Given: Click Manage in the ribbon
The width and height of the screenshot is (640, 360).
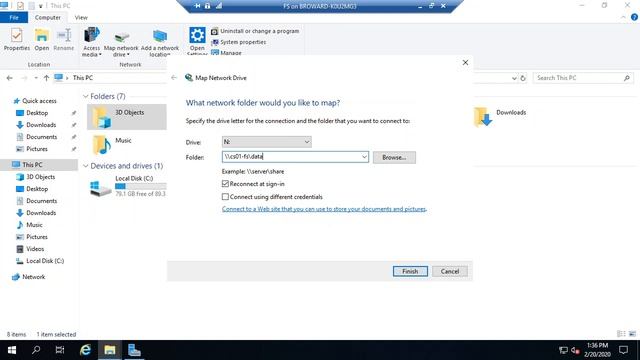Looking at the screenshot, I should (x=227, y=53).
